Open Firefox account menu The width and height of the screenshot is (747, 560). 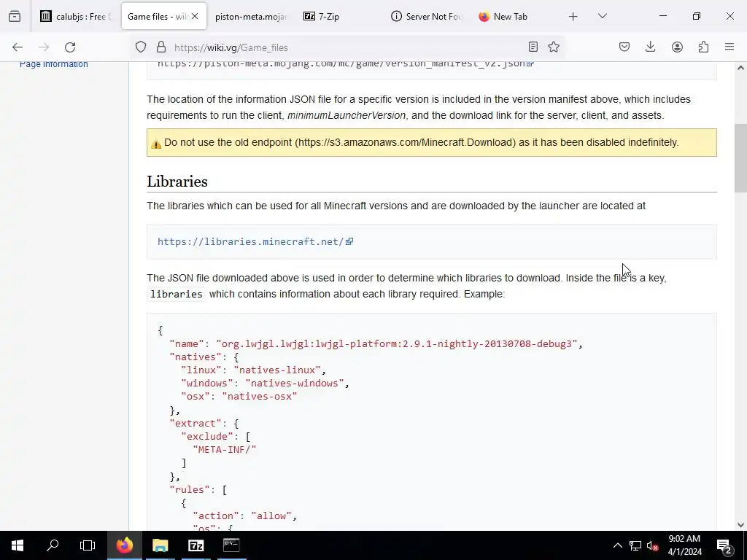tap(677, 47)
